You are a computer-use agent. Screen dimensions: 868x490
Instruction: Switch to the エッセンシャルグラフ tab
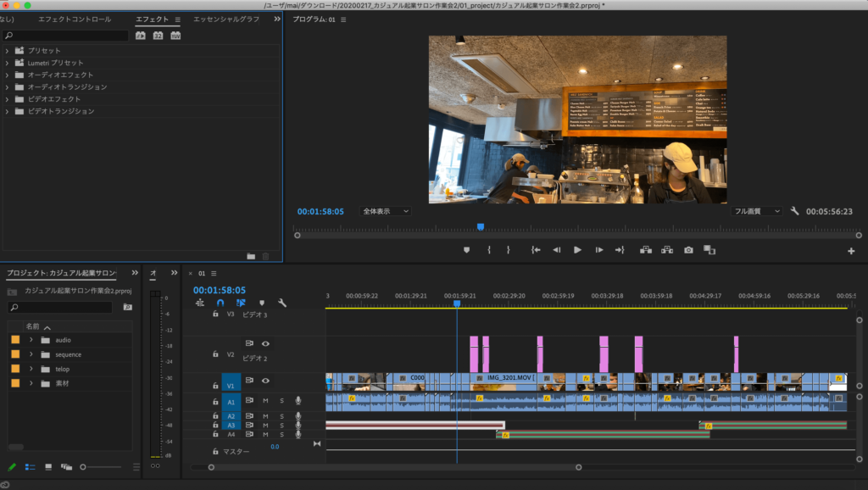pos(226,19)
